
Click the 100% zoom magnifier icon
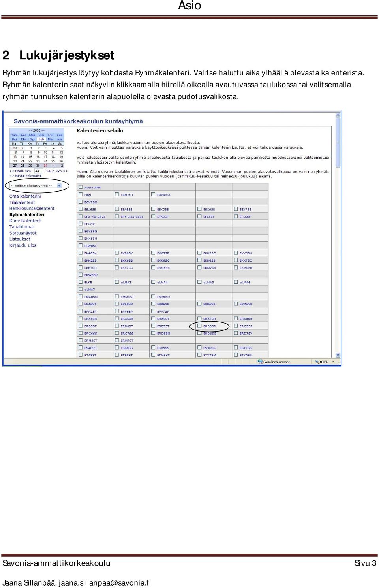pyautogui.click(x=317, y=362)
